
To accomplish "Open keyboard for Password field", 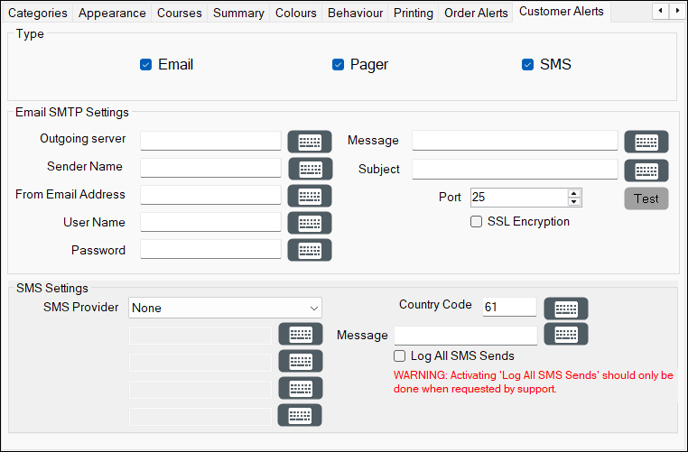I will tap(310, 250).
